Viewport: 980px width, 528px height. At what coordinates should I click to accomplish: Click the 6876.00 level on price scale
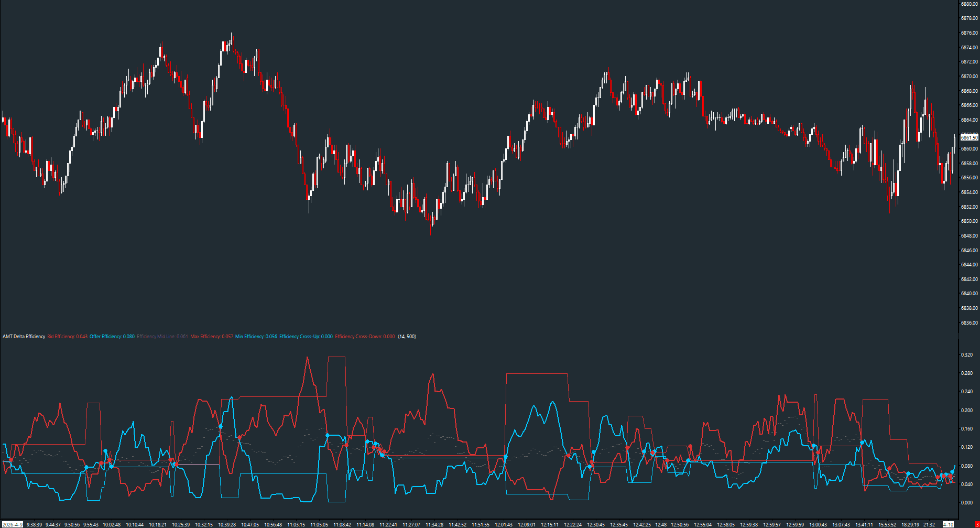pos(969,33)
